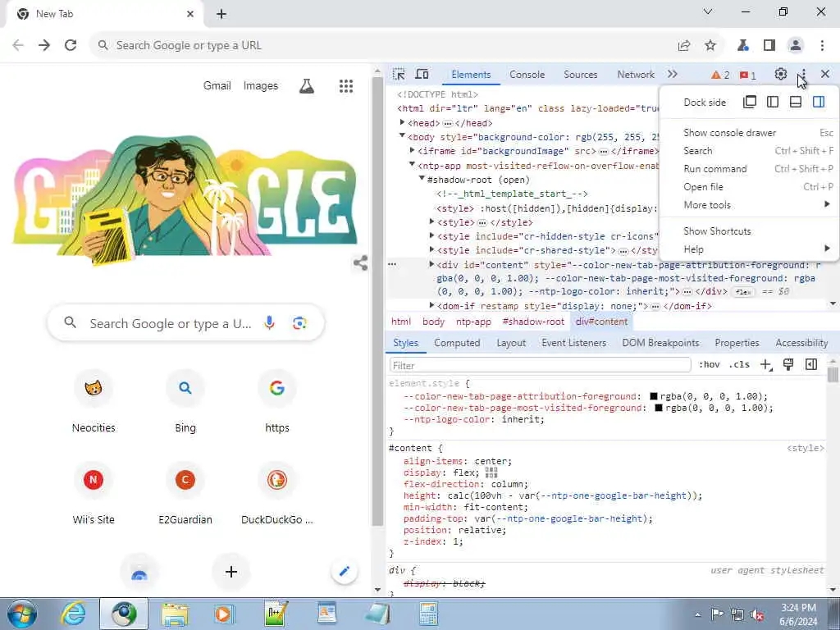Open Search Labs flask icon
The image size is (840, 630).
(307, 85)
